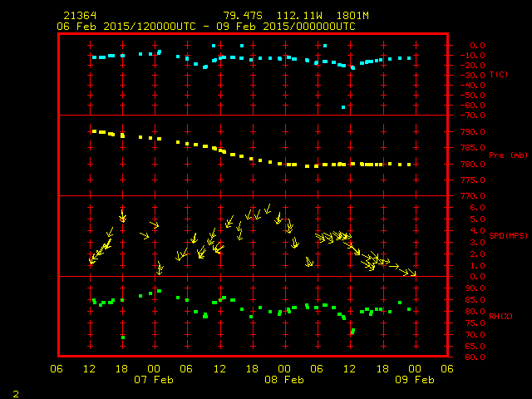Click the 85.0 humidity tick label

pos(475,300)
